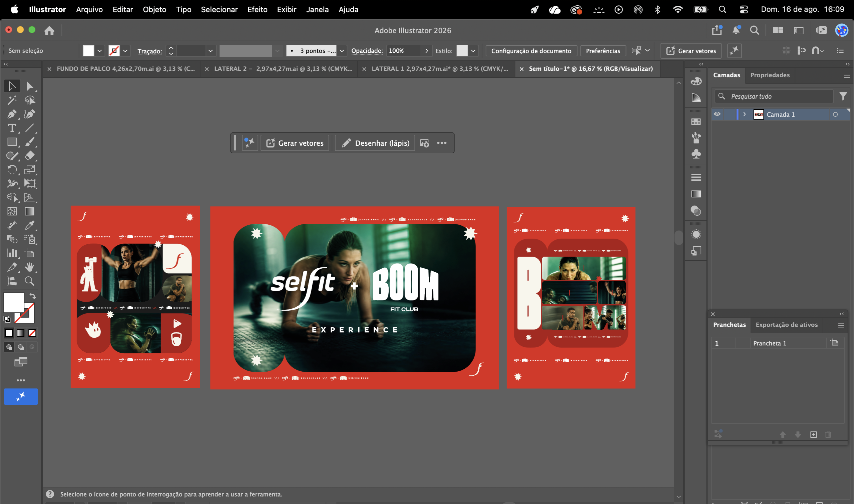Screen dimensions: 854x504
Task: Select the Mesh tool
Action: [12, 211]
